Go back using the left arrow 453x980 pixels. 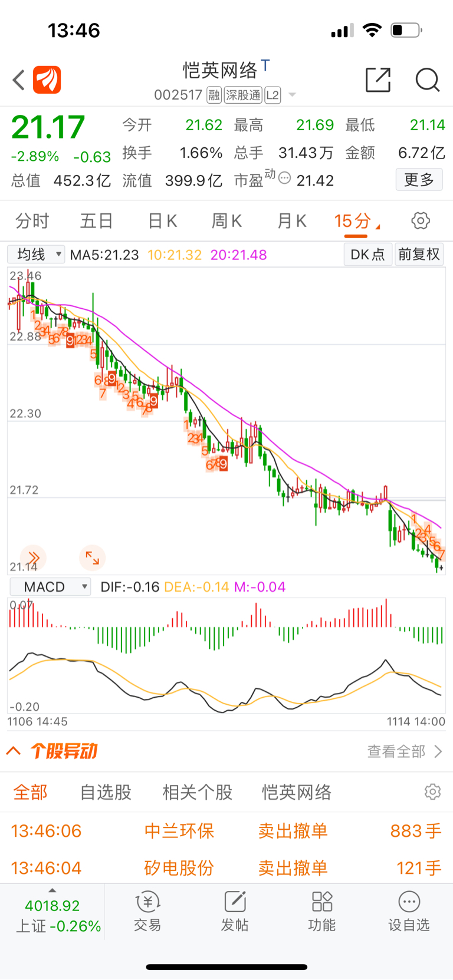[x=19, y=80]
